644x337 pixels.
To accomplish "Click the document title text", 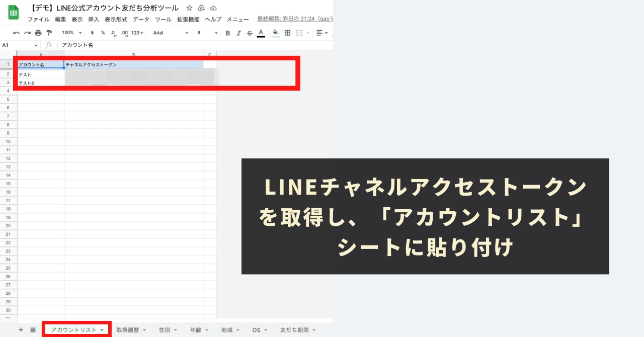I will point(104,8).
